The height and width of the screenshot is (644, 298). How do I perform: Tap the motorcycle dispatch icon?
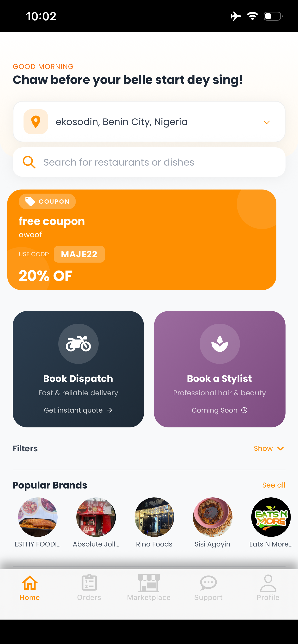[78, 344]
